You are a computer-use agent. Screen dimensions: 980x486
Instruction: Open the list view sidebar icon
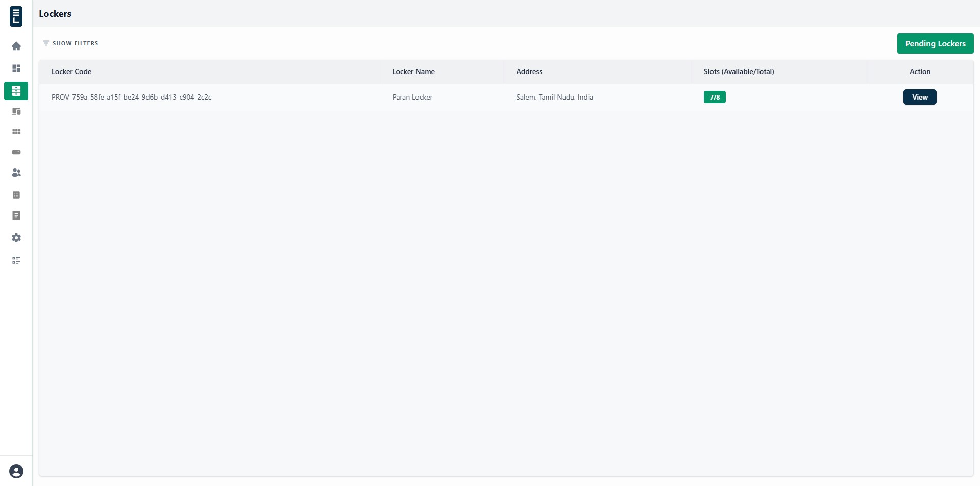click(16, 195)
